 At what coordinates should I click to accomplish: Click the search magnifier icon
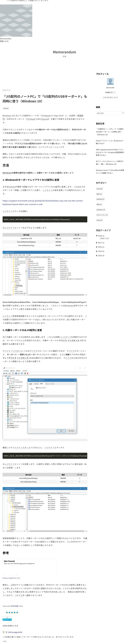123,113
